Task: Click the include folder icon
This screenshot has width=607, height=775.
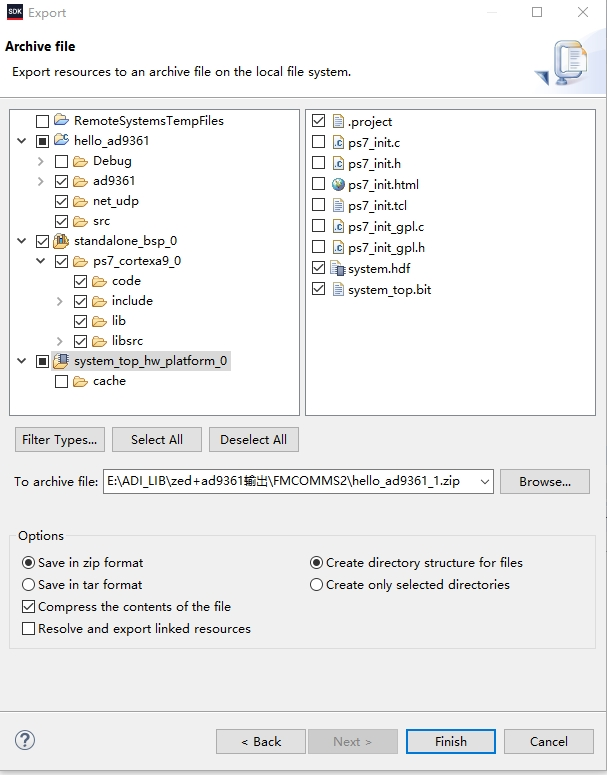Action: pyautogui.click(x=99, y=301)
